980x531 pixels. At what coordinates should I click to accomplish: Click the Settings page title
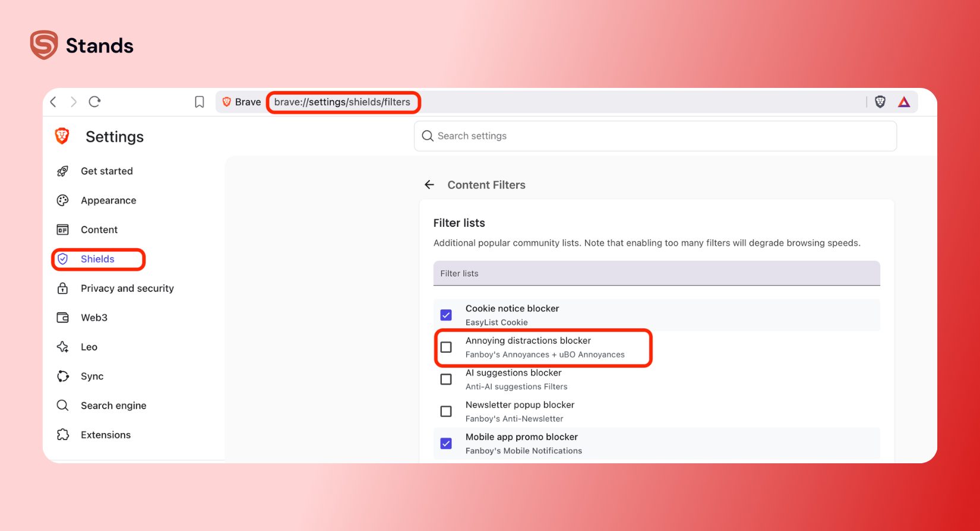coord(115,137)
